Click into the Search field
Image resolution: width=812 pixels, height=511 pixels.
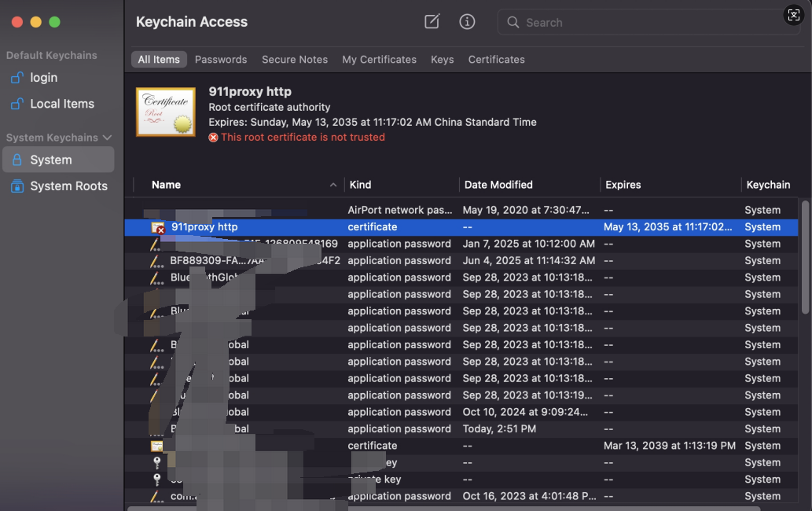pos(648,22)
